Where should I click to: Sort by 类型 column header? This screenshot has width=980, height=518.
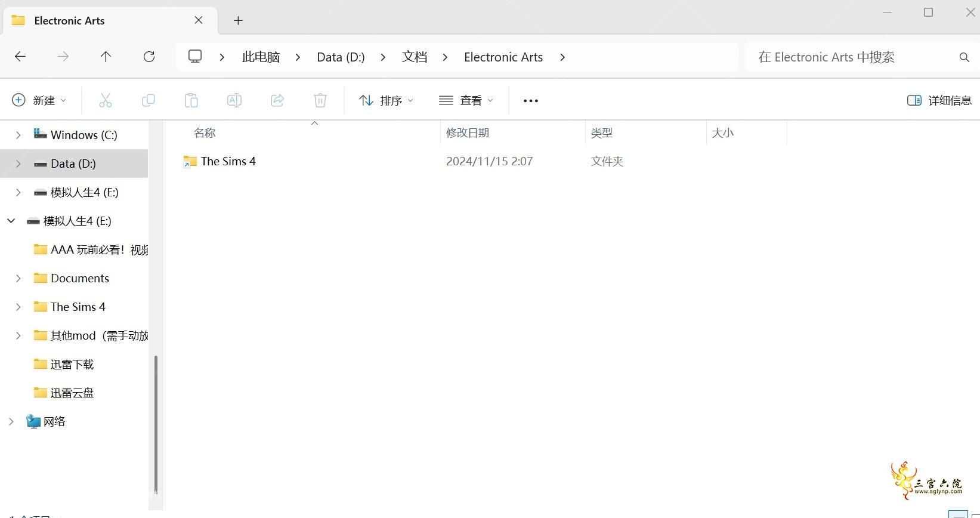602,133
